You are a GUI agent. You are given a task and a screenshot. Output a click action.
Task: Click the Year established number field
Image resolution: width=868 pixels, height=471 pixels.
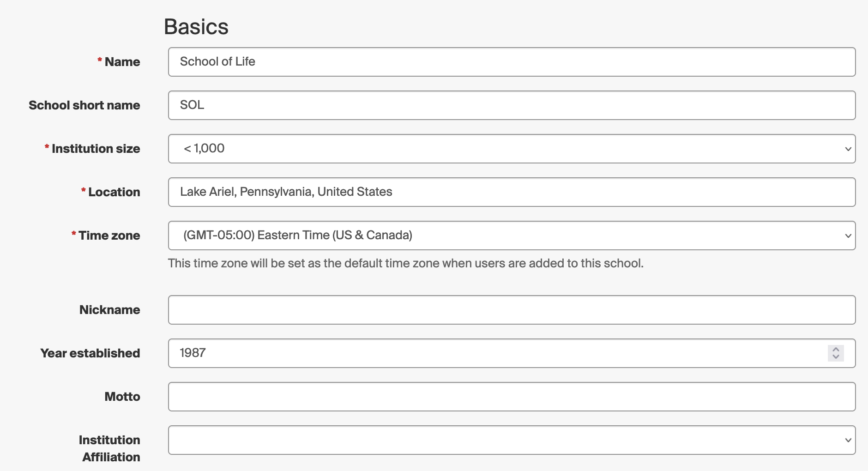[512, 353]
